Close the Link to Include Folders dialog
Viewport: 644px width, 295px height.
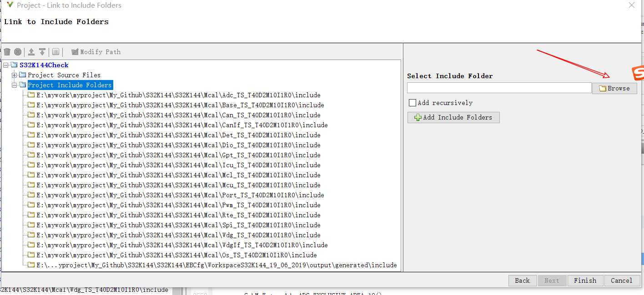tap(631, 5)
